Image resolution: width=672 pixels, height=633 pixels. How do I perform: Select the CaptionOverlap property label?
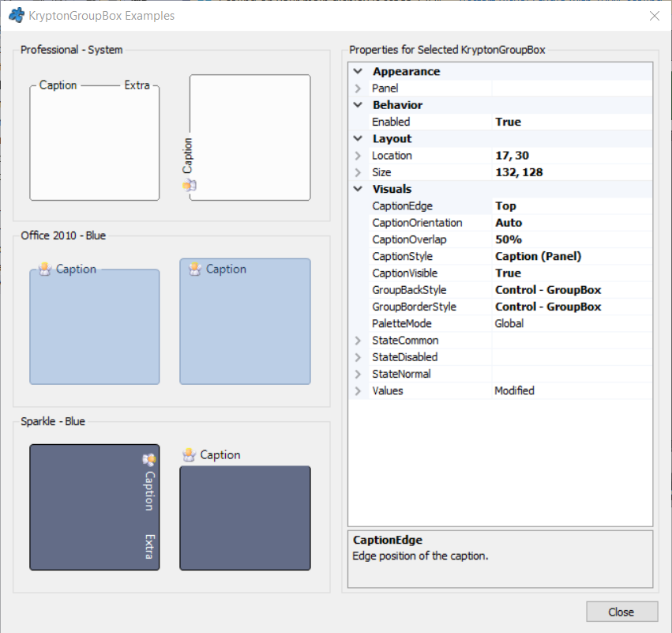click(409, 239)
